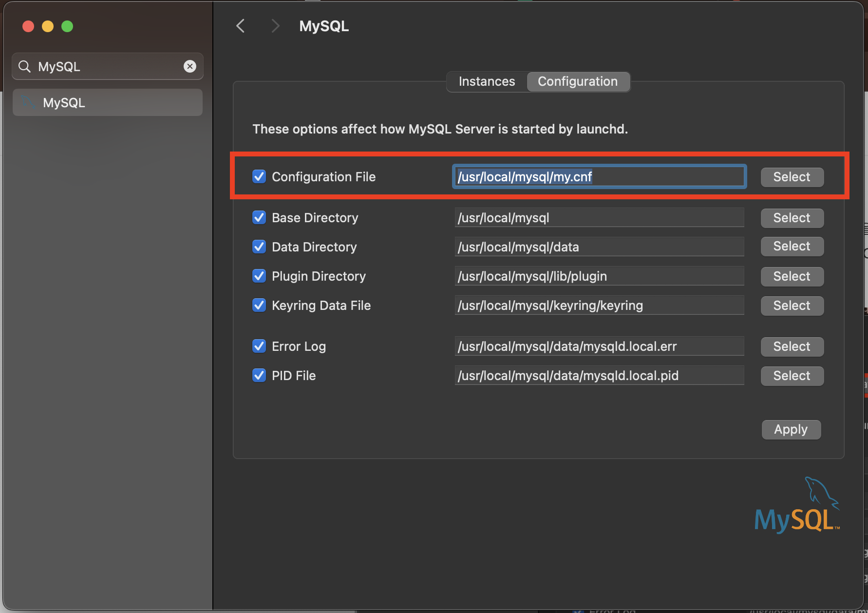868x613 pixels.
Task: Click the Error Log path field
Action: pos(599,346)
